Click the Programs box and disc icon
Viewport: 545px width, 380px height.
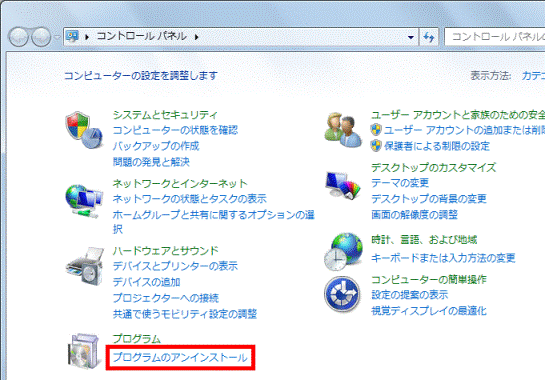pyautogui.click(x=84, y=351)
